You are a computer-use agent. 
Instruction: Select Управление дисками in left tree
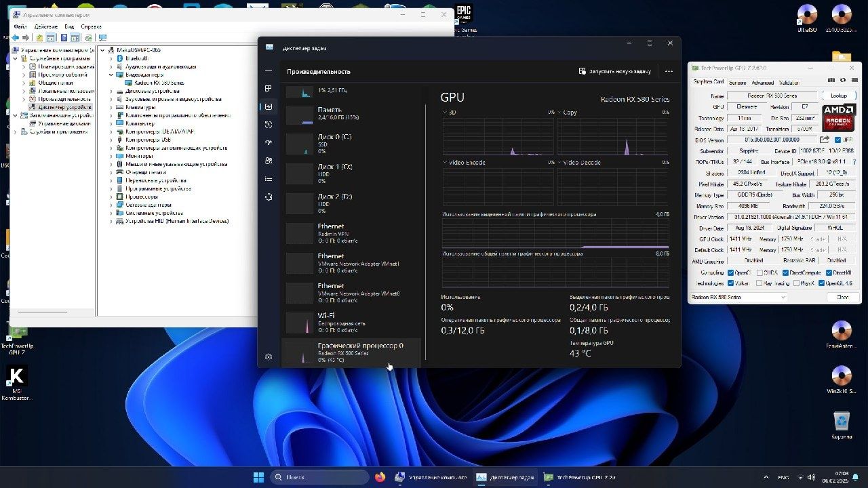coord(60,123)
